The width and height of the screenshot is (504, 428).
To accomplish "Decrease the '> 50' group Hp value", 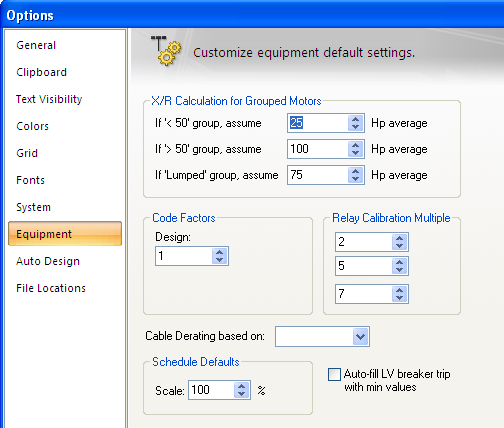I will click(355, 153).
